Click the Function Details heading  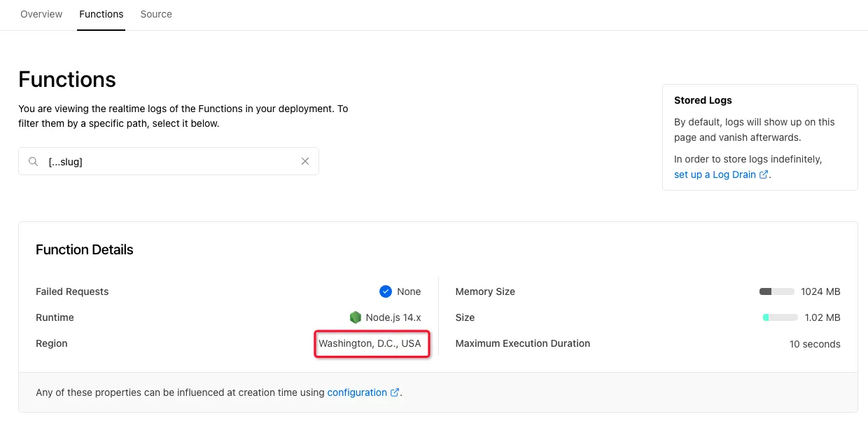coord(85,250)
